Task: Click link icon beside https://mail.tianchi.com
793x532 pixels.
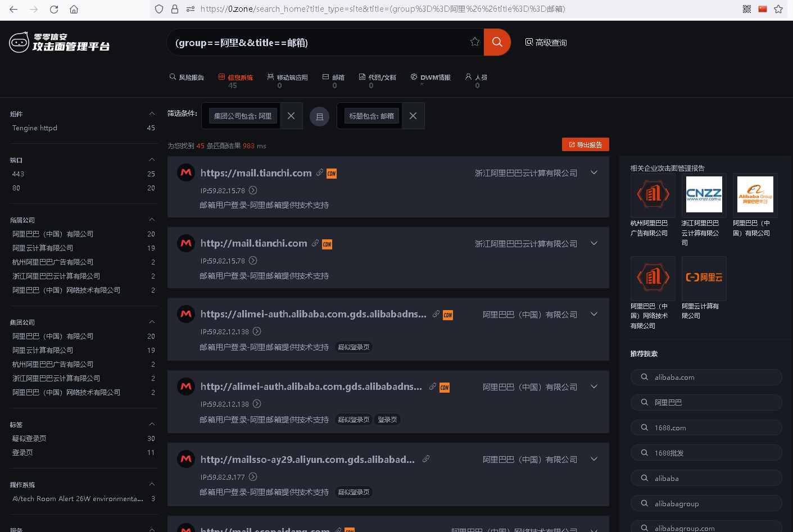Action: click(x=320, y=172)
